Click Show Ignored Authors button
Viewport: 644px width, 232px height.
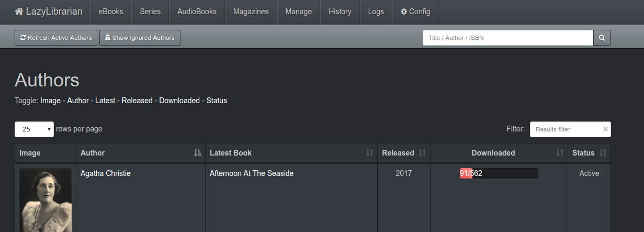click(x=140, y=38)
